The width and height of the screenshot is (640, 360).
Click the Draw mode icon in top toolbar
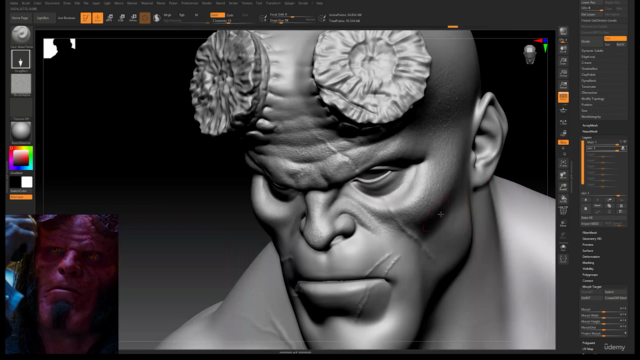(x=98, y=18)
